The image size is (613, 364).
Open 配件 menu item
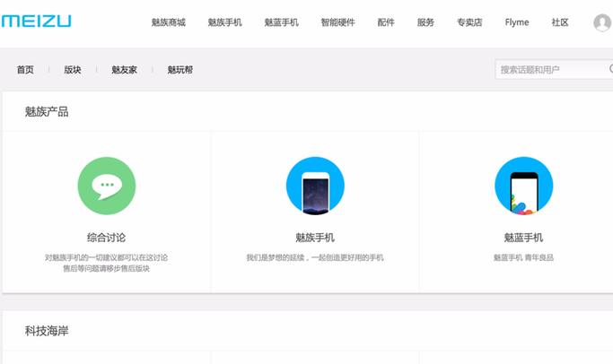pyautogui.click(x=386, y=22)
